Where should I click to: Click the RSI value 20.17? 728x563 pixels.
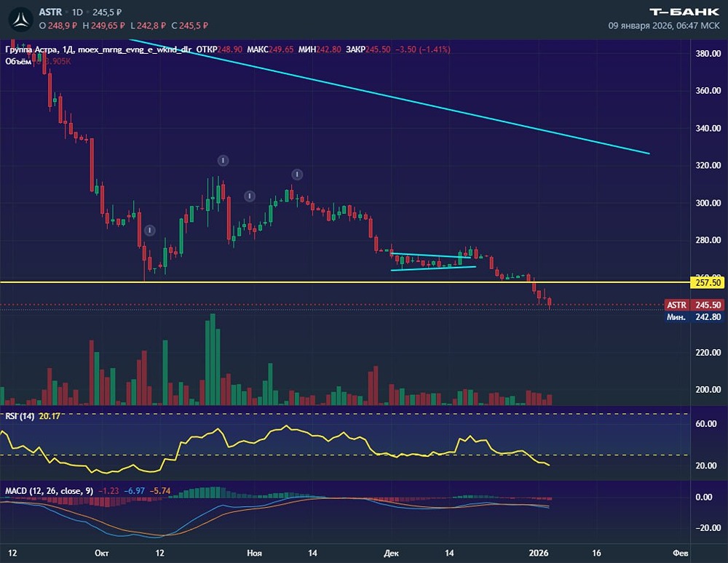pos(50,416)
